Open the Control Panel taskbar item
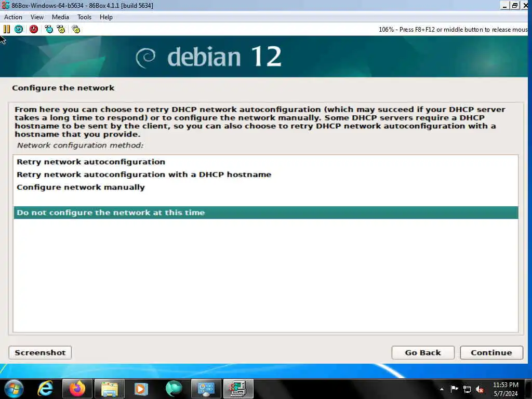Viewport: 532px width, 399px height. [206, 389]
